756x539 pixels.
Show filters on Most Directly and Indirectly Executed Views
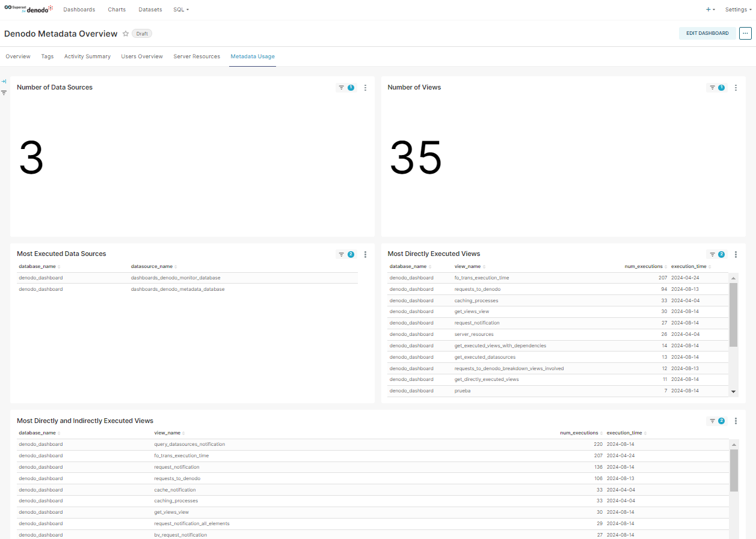tap(716, 421)
